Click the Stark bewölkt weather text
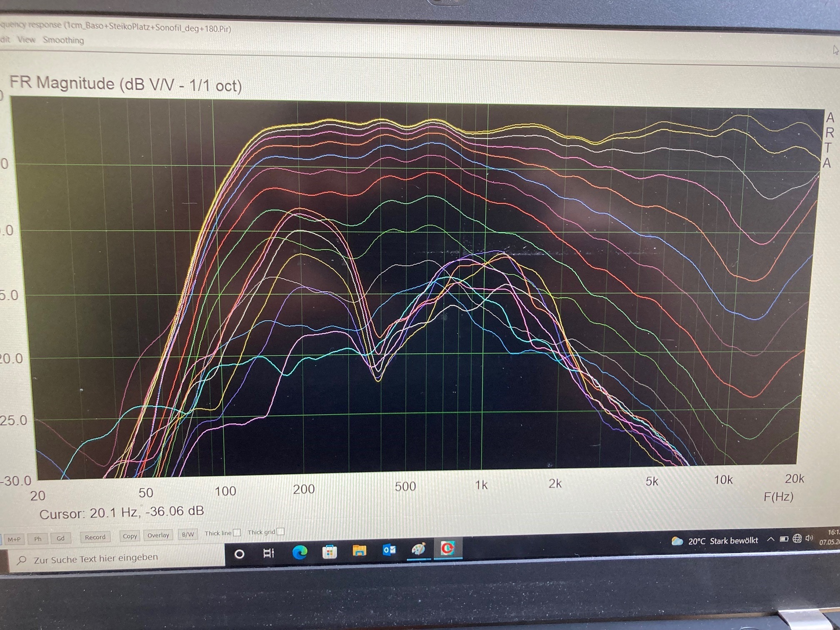This screenshot has height=630, width=840. point(734,540)
